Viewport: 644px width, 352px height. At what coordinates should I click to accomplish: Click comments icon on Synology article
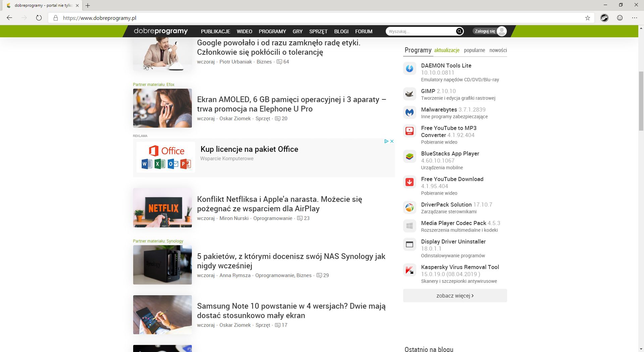click(319, 275)
